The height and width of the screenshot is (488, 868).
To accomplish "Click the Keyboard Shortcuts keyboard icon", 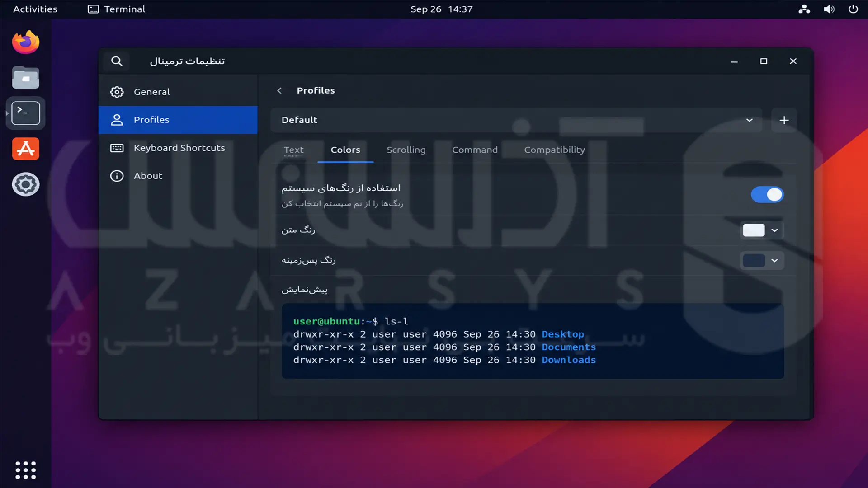I will [117, 148].
